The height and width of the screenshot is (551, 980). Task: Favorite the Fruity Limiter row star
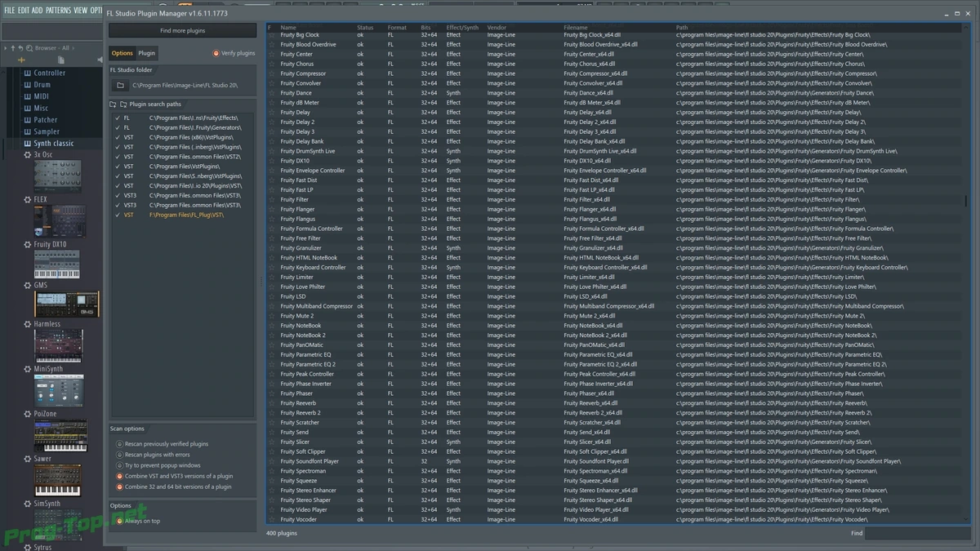[x=272, y=277]
